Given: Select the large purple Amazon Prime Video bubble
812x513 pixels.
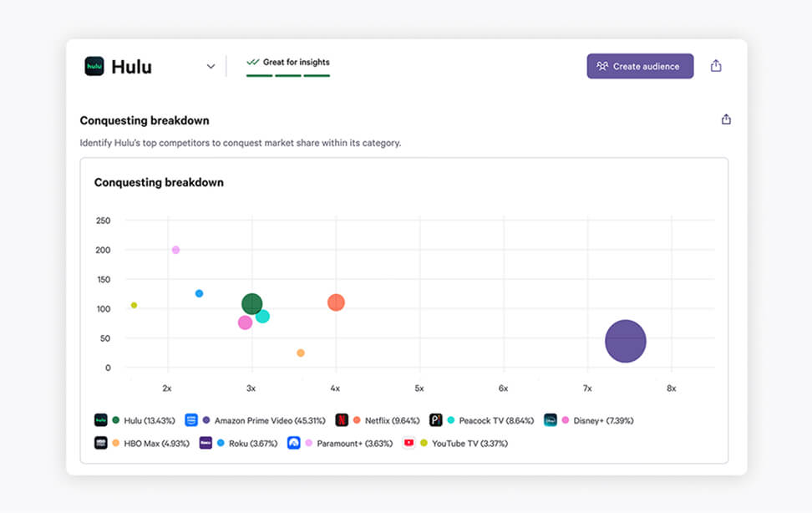Looking at the screenshot, I should 626,340.
